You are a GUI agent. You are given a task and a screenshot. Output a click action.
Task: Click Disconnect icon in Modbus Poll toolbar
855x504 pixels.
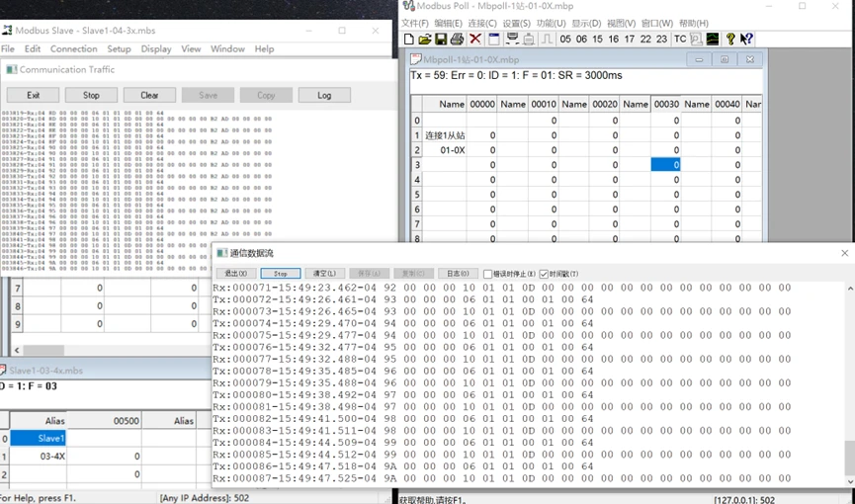click(529, 39)
